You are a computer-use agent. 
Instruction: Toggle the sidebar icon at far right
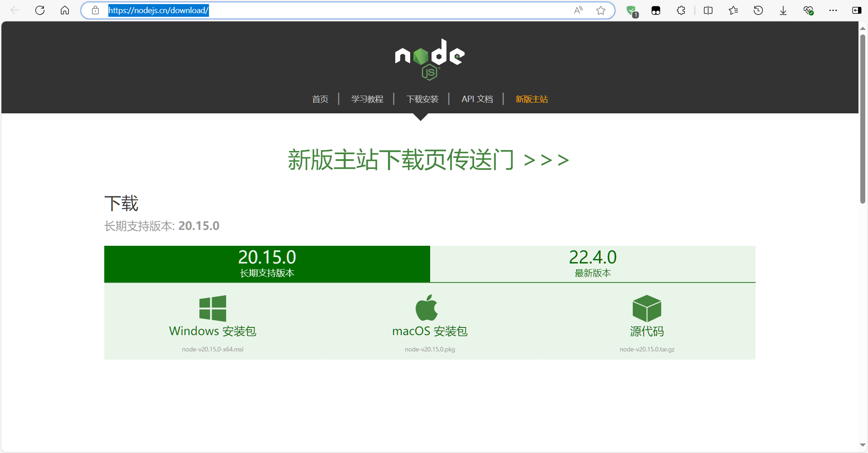coord(857,10)
